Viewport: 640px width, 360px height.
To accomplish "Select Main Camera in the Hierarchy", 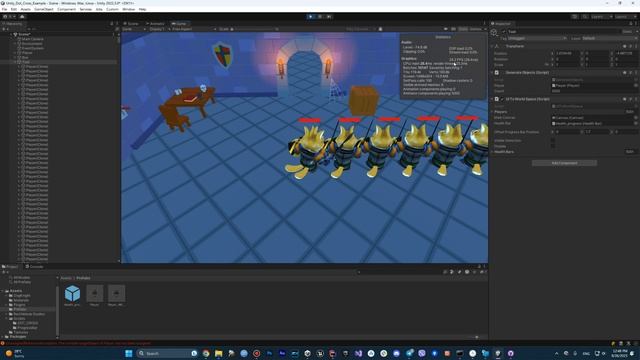I will 32,39.
